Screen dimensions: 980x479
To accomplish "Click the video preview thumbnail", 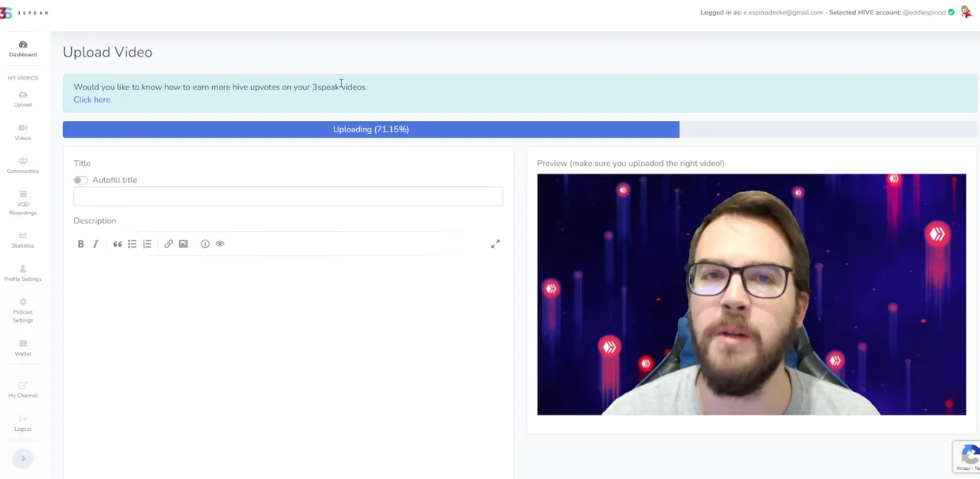I will click(x=752, y=295).
